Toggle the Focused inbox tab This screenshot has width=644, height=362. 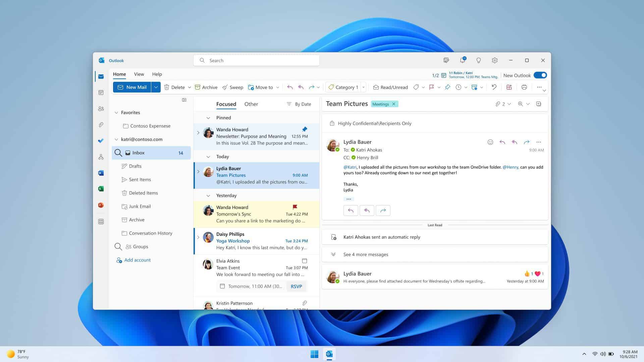226,104
